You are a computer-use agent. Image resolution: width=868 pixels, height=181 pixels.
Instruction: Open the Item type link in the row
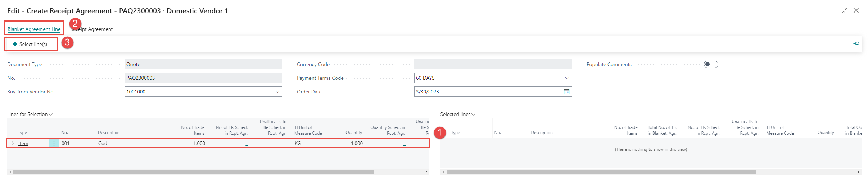click(x=23, y=143)
